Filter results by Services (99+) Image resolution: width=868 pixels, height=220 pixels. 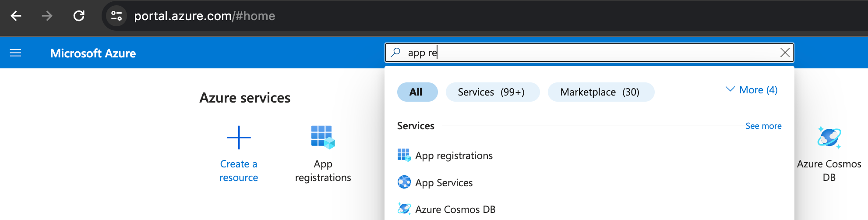coord(493,92)
